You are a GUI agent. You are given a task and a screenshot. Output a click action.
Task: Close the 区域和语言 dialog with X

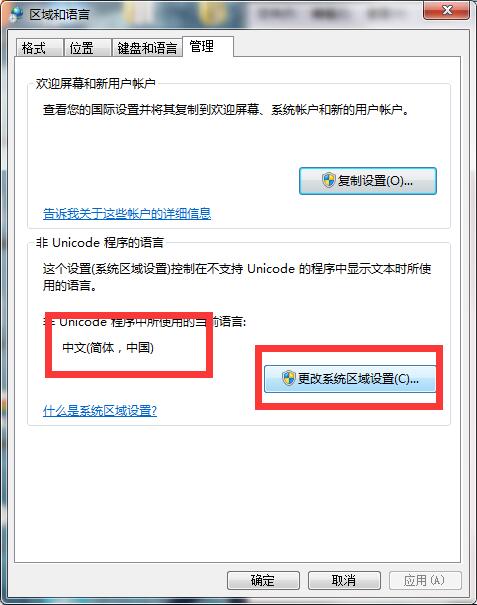pos(447,10)
